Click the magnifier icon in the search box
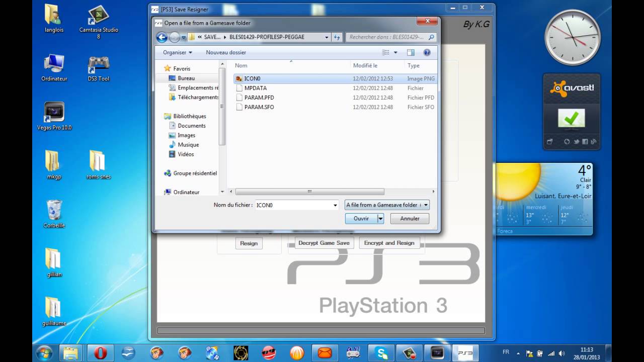 coord(431,37)
